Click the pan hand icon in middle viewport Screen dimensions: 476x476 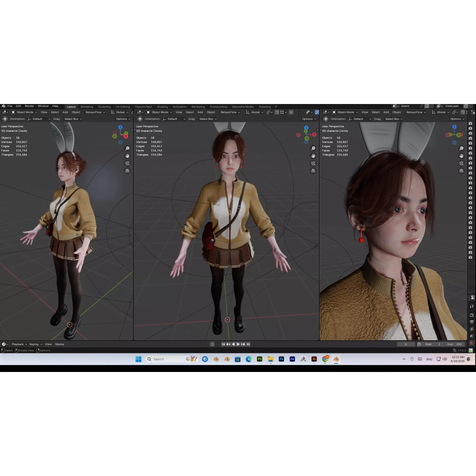313,156
